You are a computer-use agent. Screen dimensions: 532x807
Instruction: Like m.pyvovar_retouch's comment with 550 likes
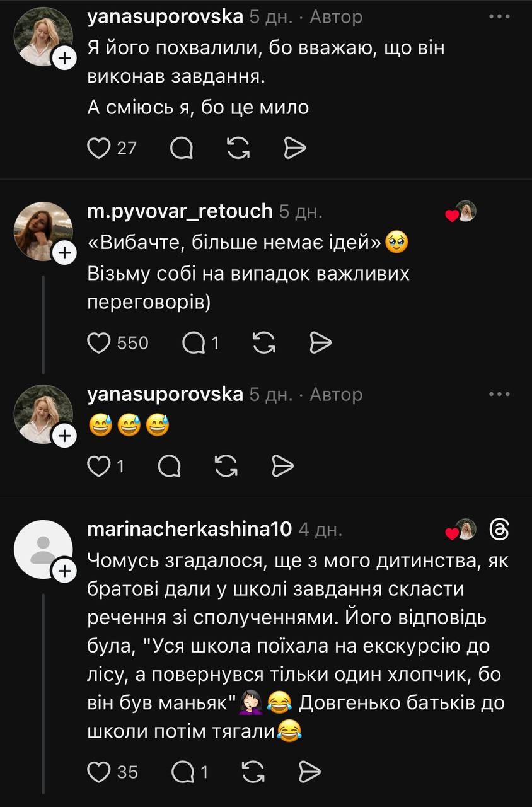(98, 342)
